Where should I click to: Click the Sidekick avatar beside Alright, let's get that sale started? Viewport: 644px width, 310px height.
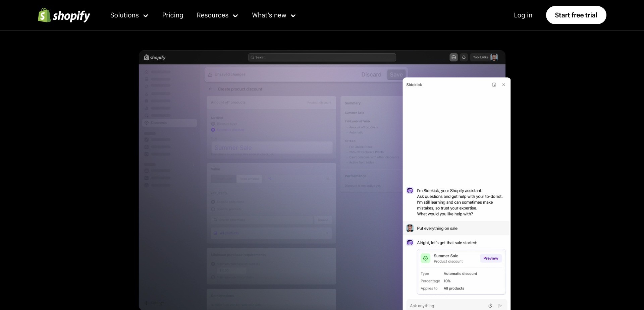click(410, 243)
